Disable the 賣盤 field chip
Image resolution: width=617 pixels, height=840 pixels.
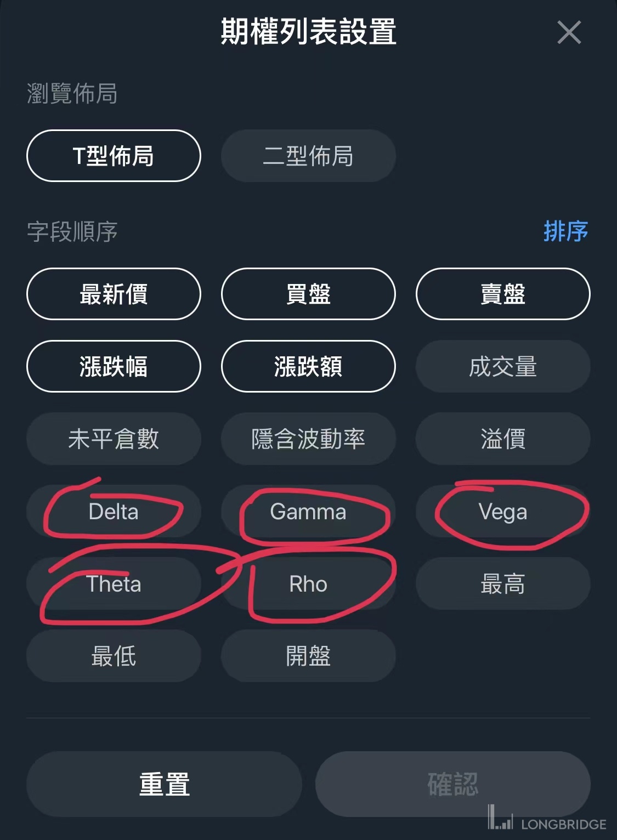click(x=503, y=294)
